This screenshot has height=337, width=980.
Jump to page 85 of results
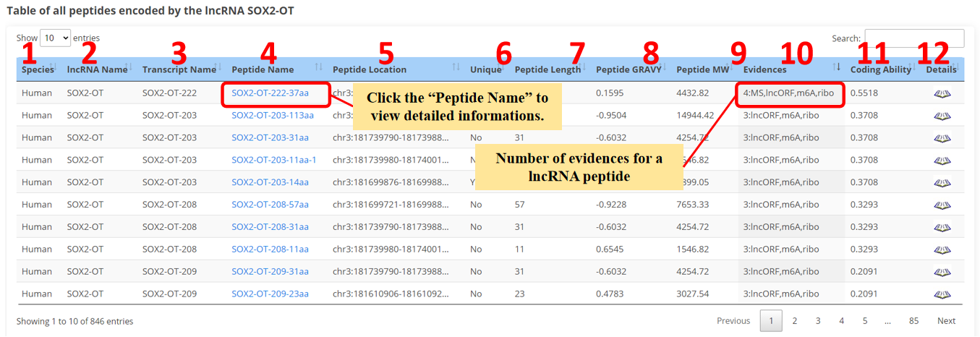pyautogui.click(x=913, y=321)
